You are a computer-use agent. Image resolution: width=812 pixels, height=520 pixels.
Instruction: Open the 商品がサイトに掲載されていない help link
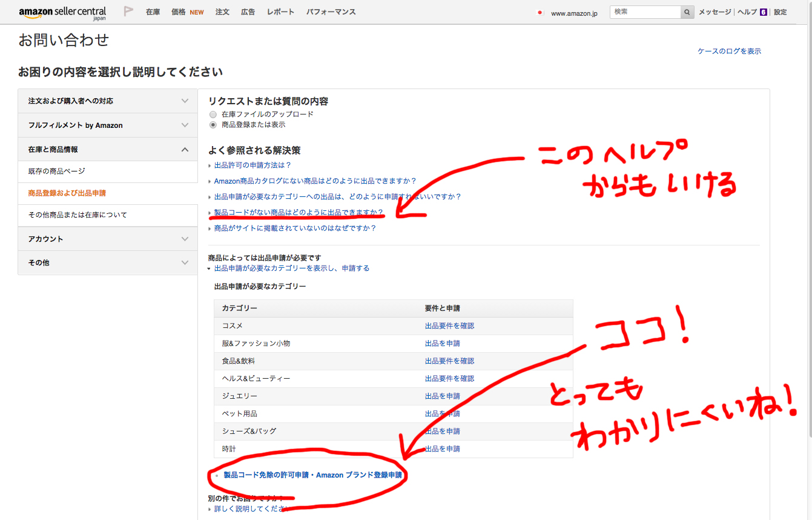[295, 228]
